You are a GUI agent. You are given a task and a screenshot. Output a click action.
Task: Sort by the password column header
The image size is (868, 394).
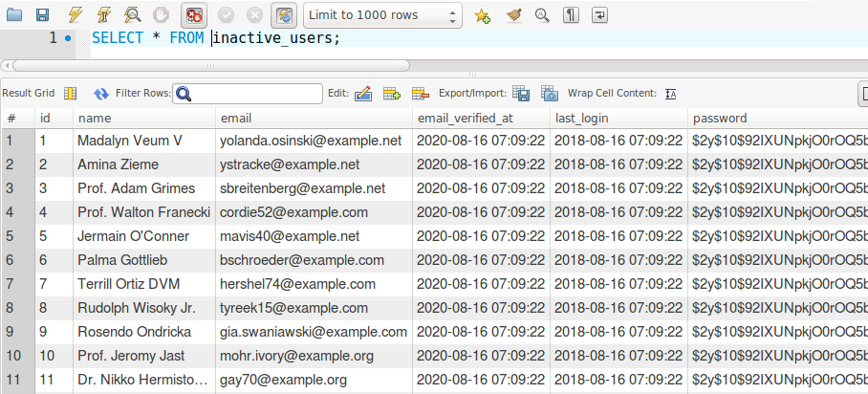tap(778, 118)
